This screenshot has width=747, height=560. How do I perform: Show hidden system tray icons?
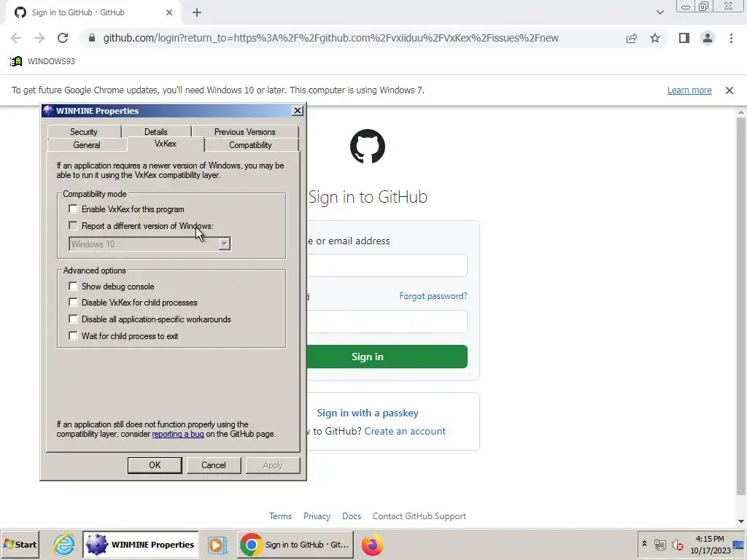[644, 544]
